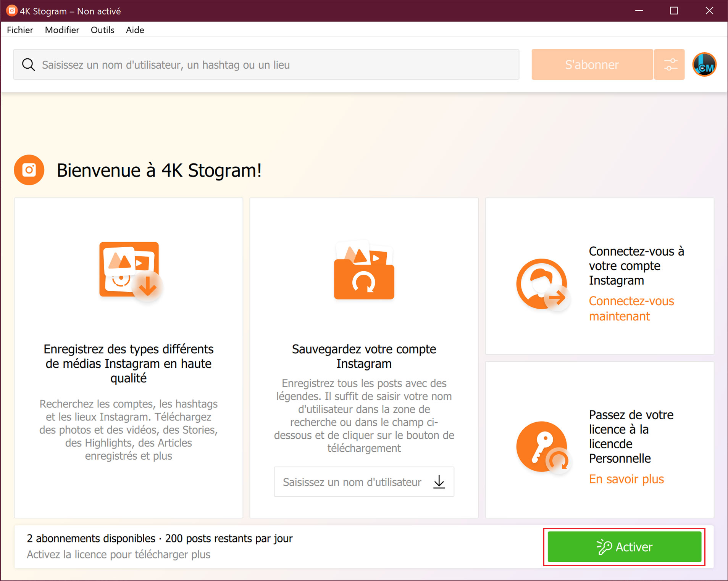Viewport: 728px width, 581px height.
Task: Open the Fichier menu
Action: [20, 30]
